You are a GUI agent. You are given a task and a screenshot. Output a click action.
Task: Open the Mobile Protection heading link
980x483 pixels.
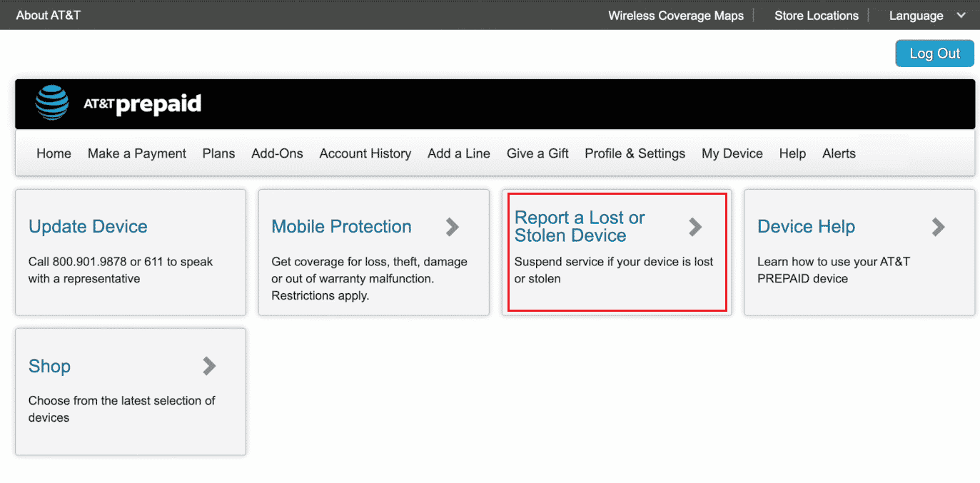click(x=341, y=227)
